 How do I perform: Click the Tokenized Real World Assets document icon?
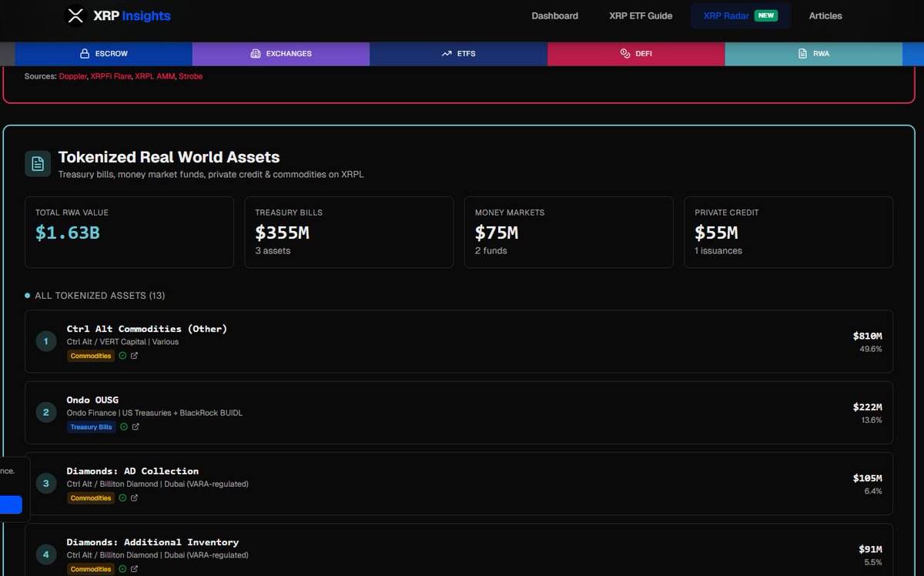[x=38, y=163]
